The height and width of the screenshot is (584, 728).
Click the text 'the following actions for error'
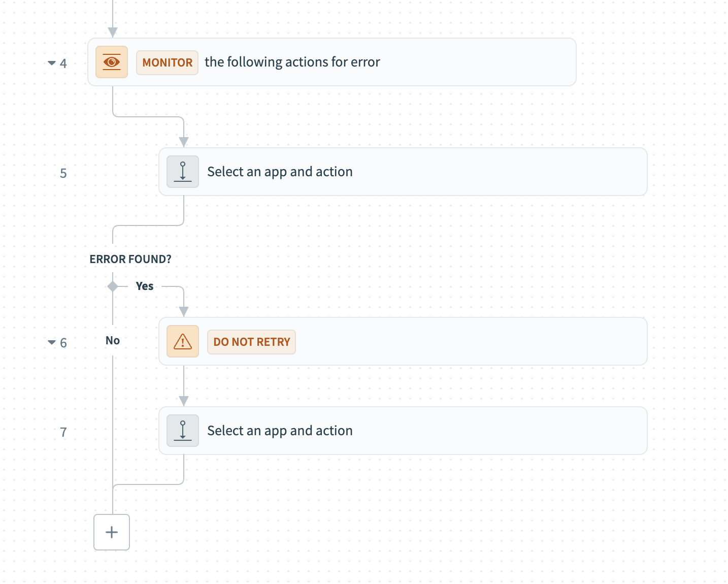click(292, 62)
